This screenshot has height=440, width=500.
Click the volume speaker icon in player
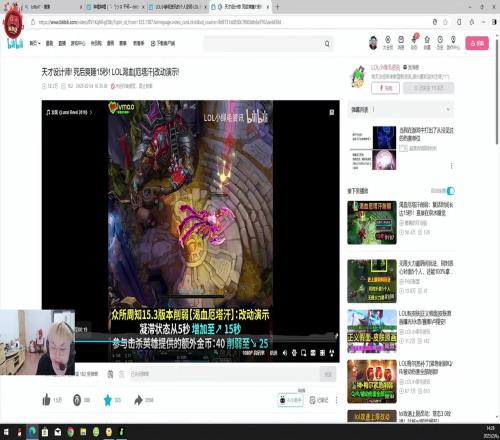285,353
